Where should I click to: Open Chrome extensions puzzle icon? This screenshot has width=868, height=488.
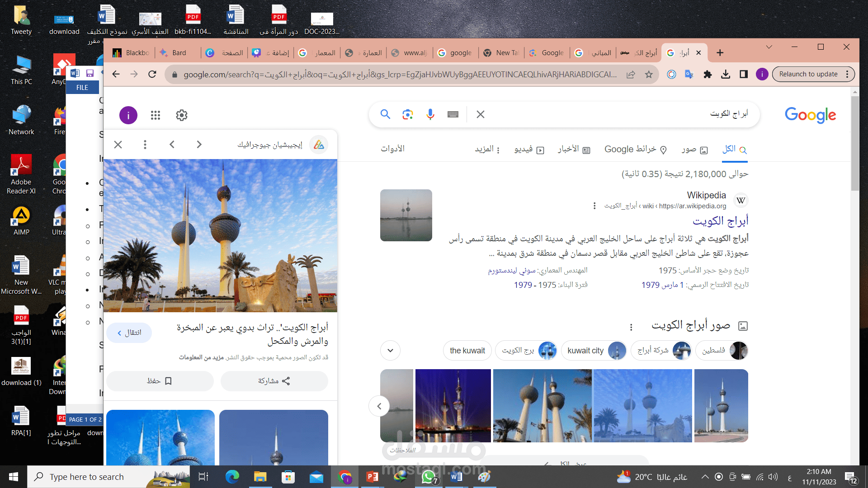coord(708,75)
